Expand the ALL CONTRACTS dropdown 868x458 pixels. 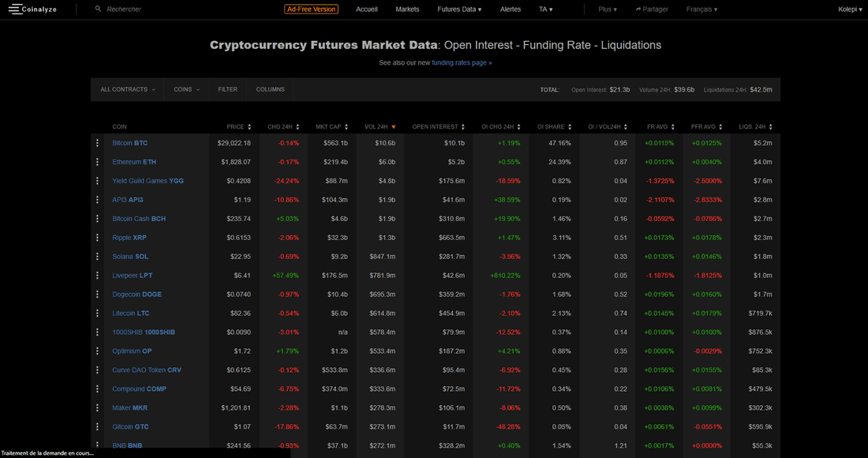click(x=127, y=89)
